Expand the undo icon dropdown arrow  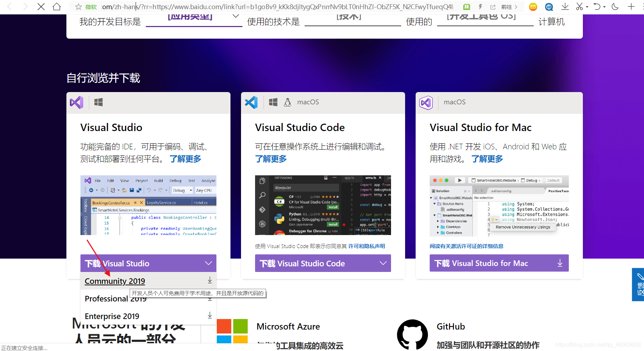click(604, 7)
